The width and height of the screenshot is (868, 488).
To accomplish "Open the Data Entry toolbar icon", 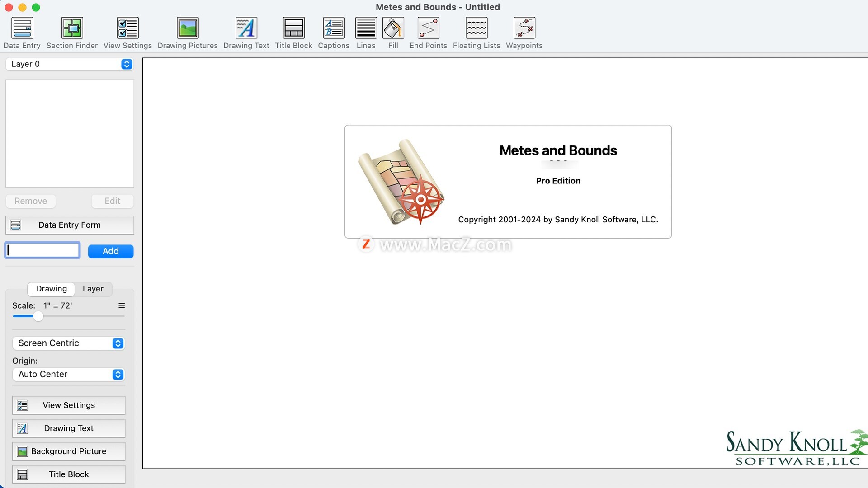I will point(22,28).
